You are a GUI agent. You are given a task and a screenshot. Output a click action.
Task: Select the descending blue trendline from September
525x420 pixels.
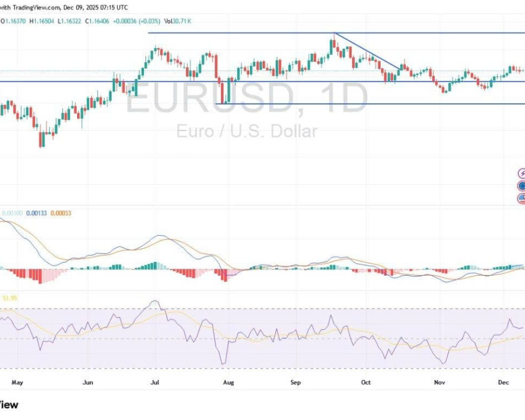pos(366,51)
